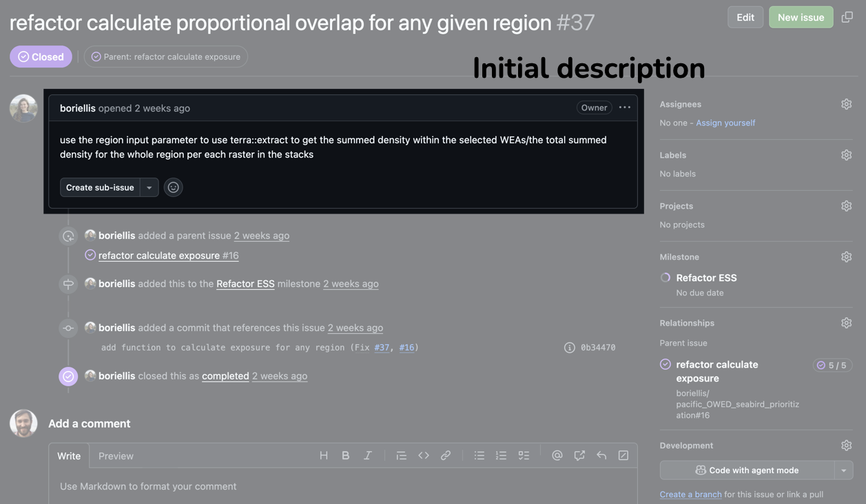Viewport: 866px width, 504px height.
Task: Click the New issue button
Action: pyautogui.click(x=801, y=17)
